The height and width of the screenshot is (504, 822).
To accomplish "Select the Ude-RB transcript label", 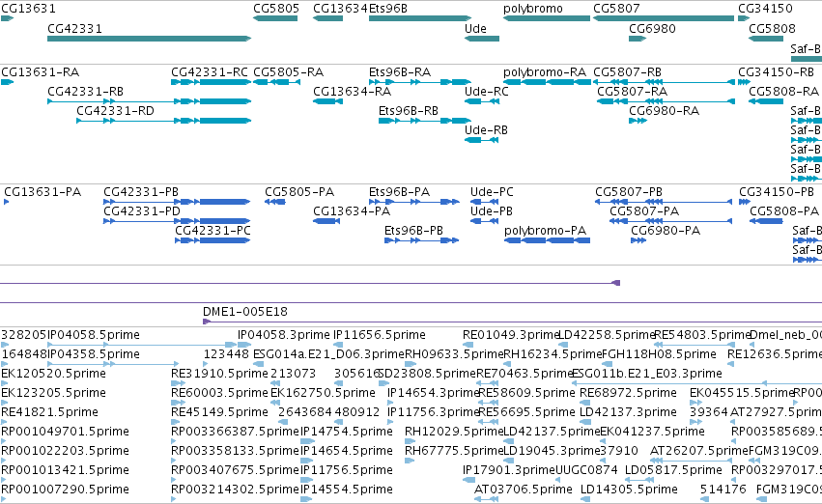I will click(x=486, y=130).
